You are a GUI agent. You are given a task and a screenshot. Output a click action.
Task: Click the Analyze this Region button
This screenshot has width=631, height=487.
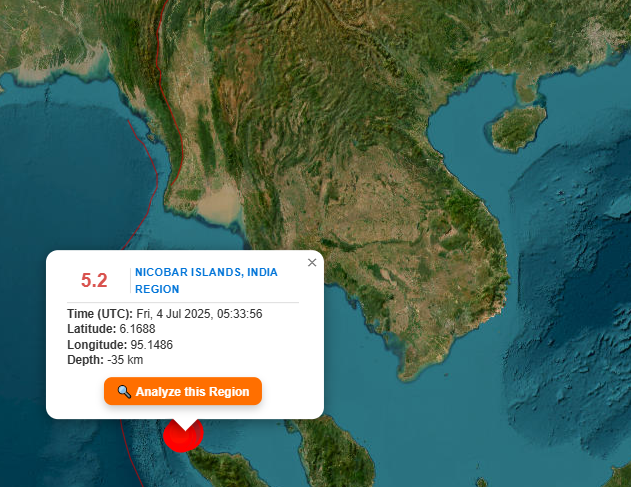(x=183, y=391)
